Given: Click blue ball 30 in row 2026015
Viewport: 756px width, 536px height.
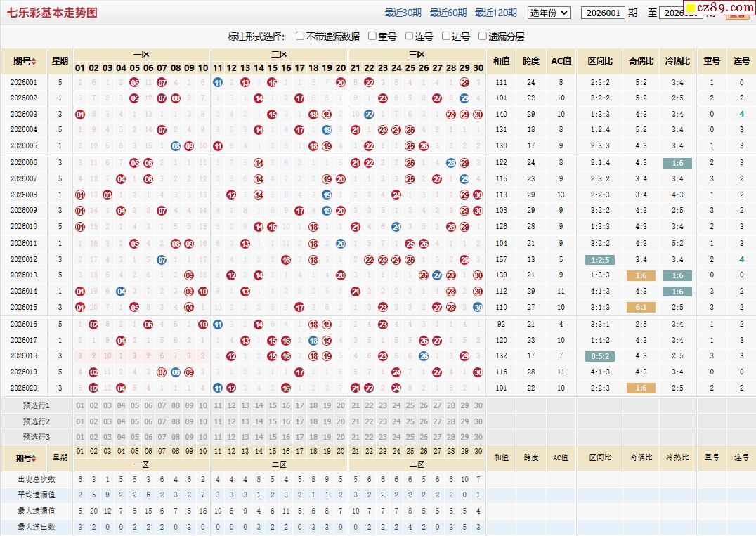Looking at the screenshot, I should (x=478, y=307).
